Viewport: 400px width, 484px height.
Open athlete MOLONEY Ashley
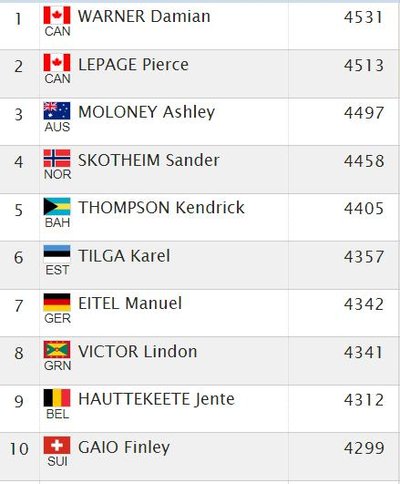click(146, 113)
